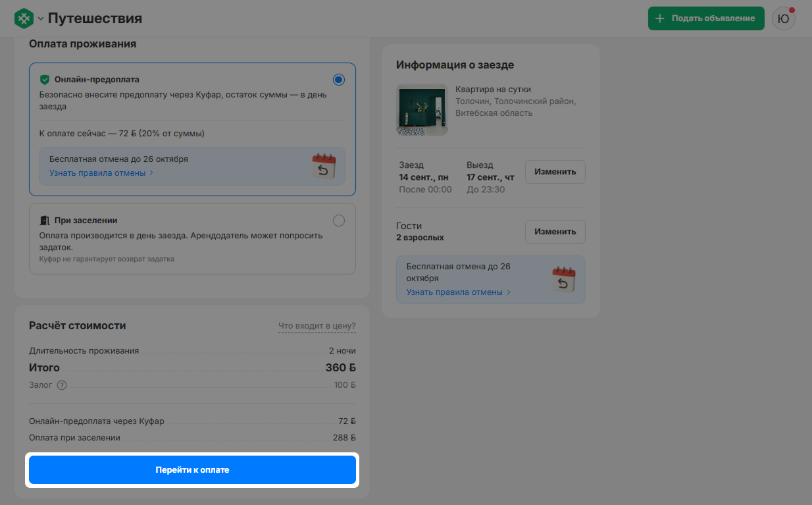
Task: Click the door icon next to При заселении
Action: tap(45, 221)
